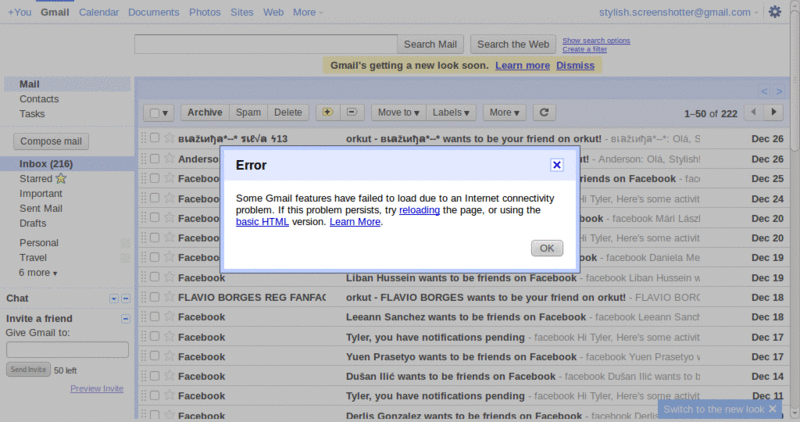This screenshot has width=800, height=422.
Task: Star the Liban Hussein Facebook email
Action: 169,277
